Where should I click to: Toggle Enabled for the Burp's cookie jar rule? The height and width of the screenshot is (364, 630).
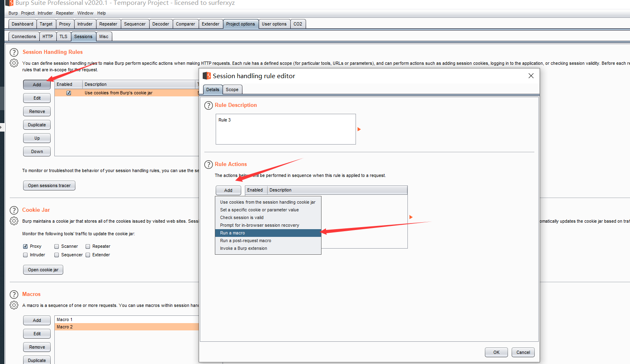[69, 93]
